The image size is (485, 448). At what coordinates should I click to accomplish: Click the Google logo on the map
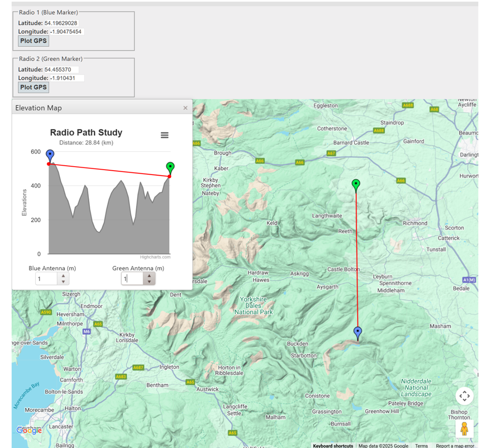pyautogui.click(x=29, y=430)
